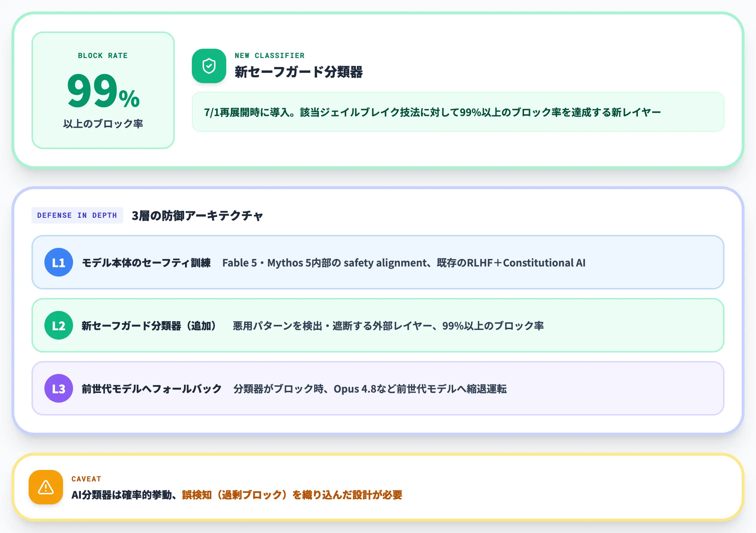Image resolution: width=756 pixels, height=533 pixels.
Task: Click the 7/1再展開時に導入 description box
Action: tap(458, 112)
